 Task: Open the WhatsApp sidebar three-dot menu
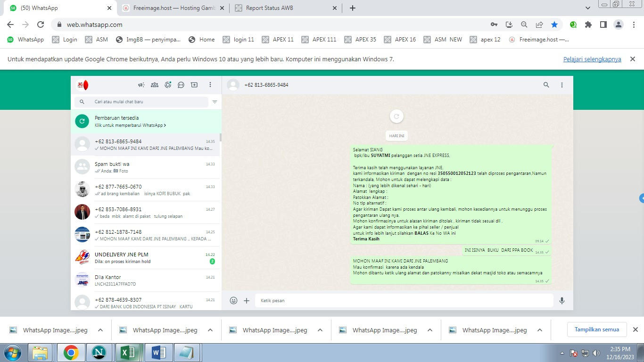210,85
